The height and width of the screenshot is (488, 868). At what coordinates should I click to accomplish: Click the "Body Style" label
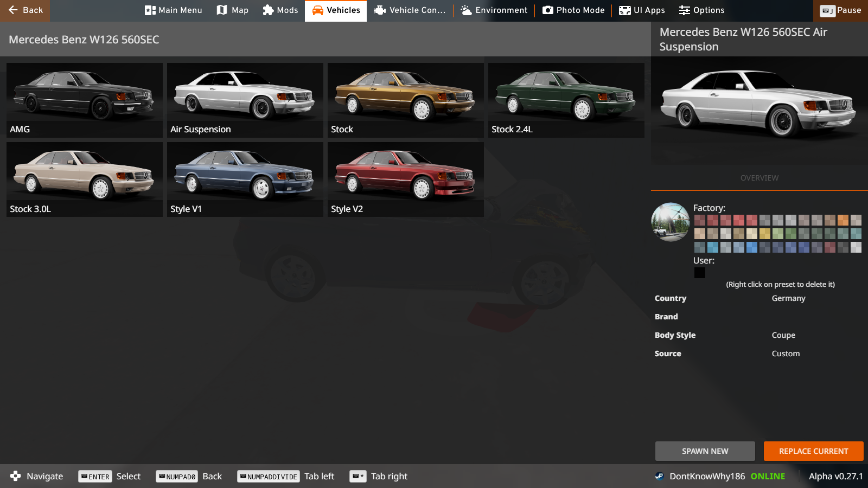coord(675,335)
